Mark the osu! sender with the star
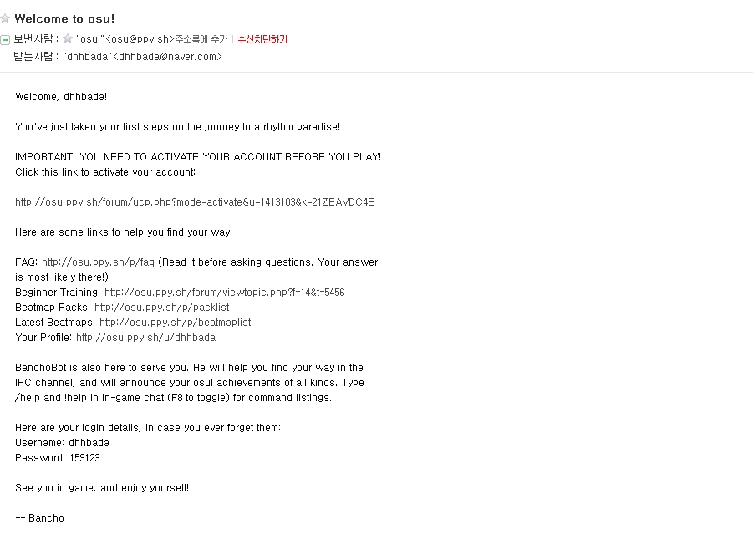The width and height of the screenshot is (753, 560). click(x=68, y=38)
